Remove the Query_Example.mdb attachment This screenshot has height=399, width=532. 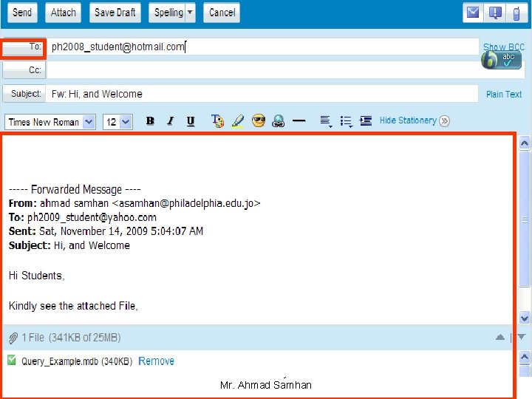tap(156, 361)
